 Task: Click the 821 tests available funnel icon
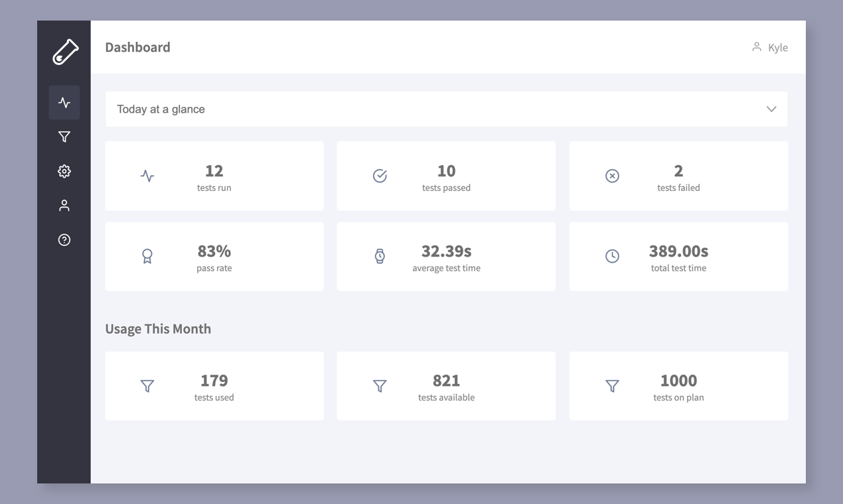[x=380, y=386]
